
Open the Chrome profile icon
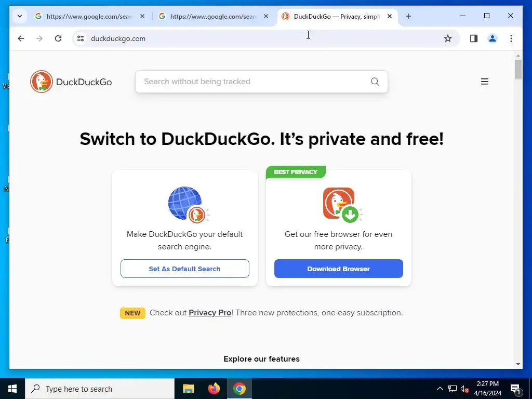pyautogui.click(x=493, y=38)
